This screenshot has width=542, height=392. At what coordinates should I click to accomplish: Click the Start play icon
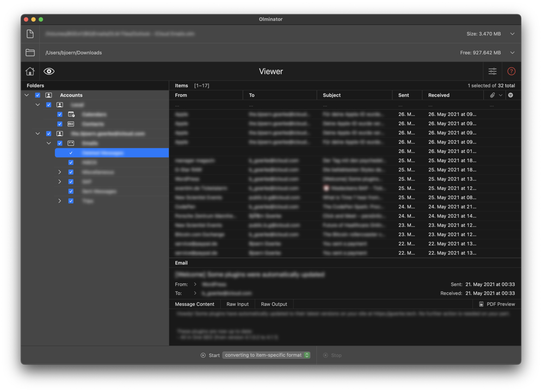203,356
